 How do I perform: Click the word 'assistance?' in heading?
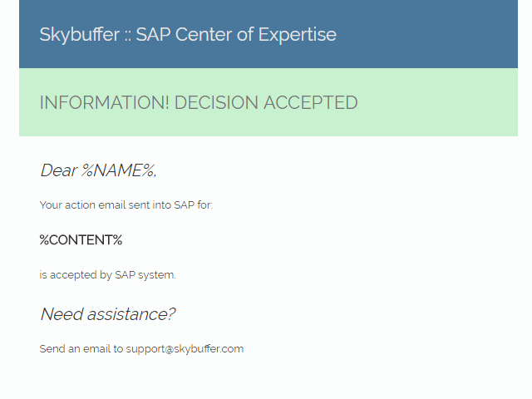(x=131, y=314)
